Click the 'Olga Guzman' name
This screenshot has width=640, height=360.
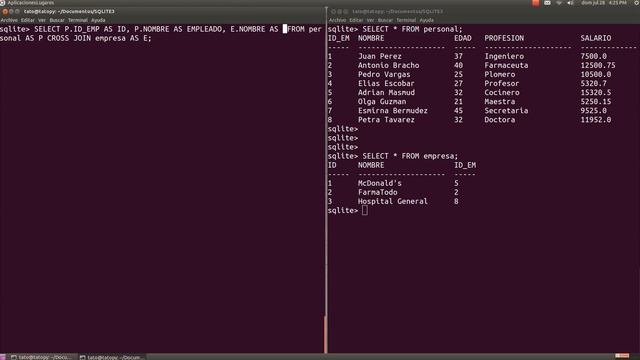coord(382,101)
